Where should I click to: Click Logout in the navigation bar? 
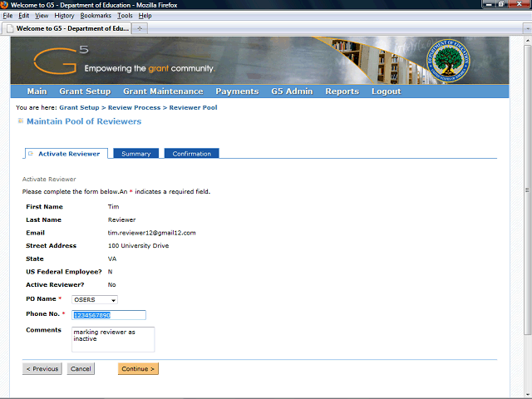tap(386, 91)
